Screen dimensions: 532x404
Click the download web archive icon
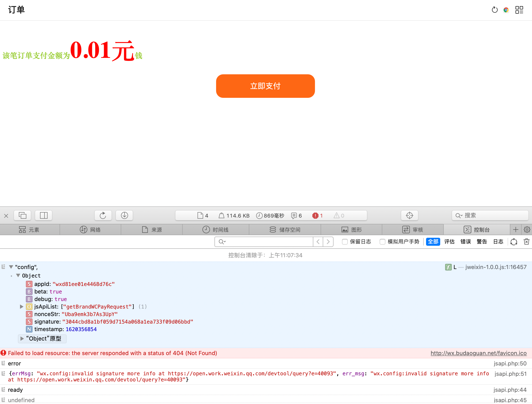click(x=124, y=215)
